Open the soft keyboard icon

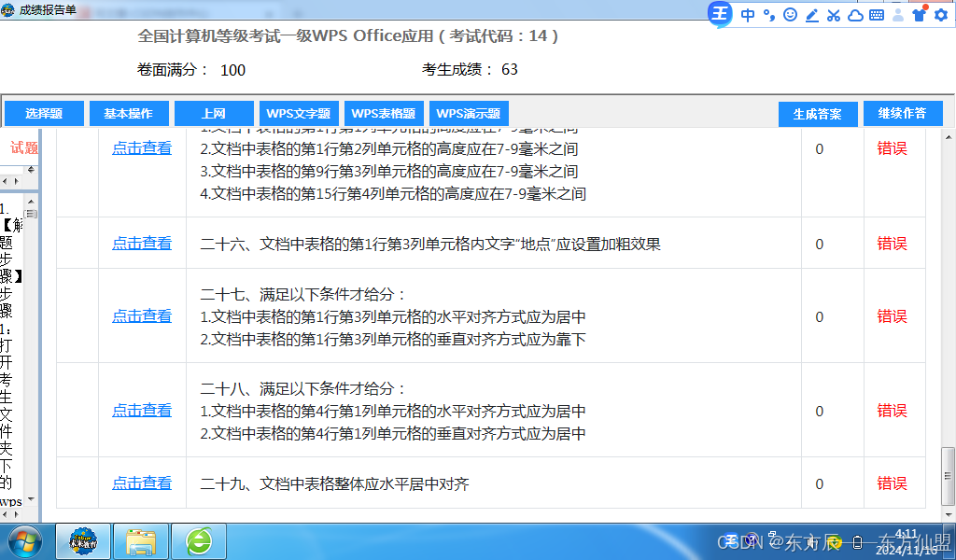coord(877,15)
